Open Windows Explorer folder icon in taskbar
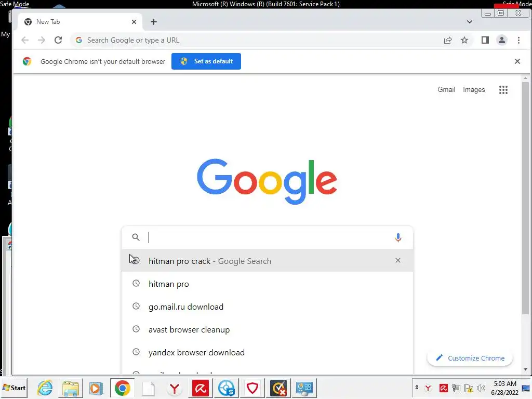The image size is (532, 399). click(71, 388)
